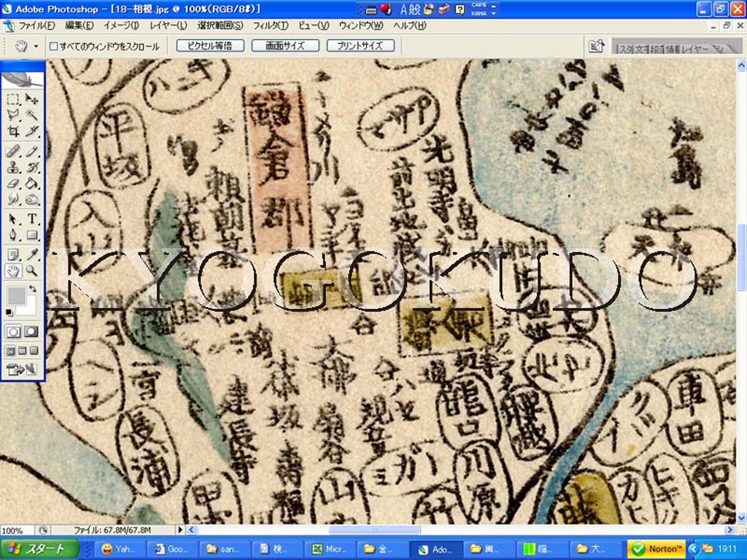The width and height of the screenshot is (747, 560).
Task: Switch to Standard edit mode
Action: (x=13, y=332)
